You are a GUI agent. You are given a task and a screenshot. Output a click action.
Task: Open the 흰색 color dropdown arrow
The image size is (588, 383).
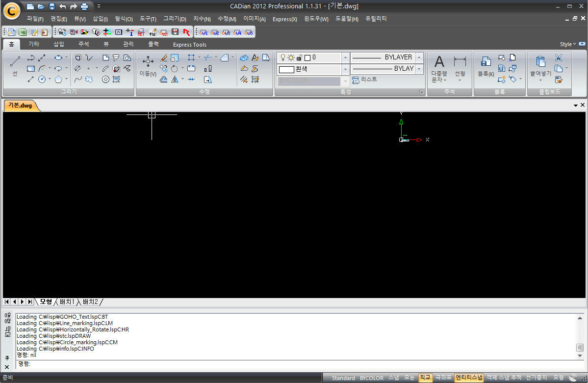point(345,69)
